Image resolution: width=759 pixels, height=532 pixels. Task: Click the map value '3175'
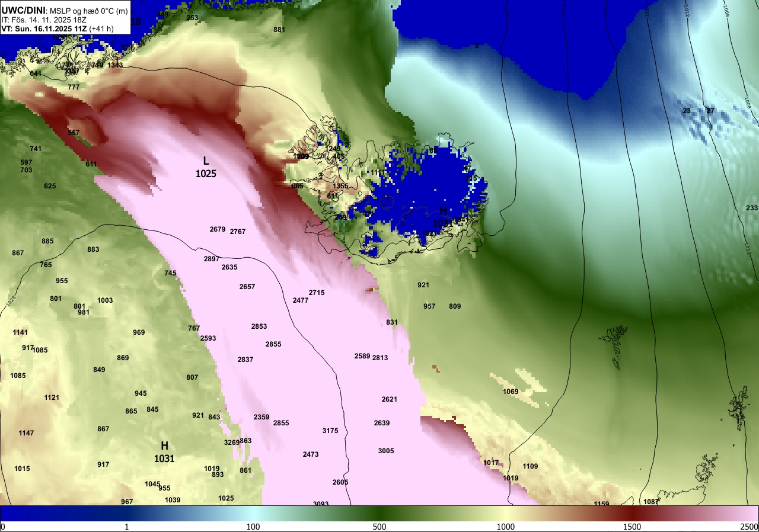330,431
